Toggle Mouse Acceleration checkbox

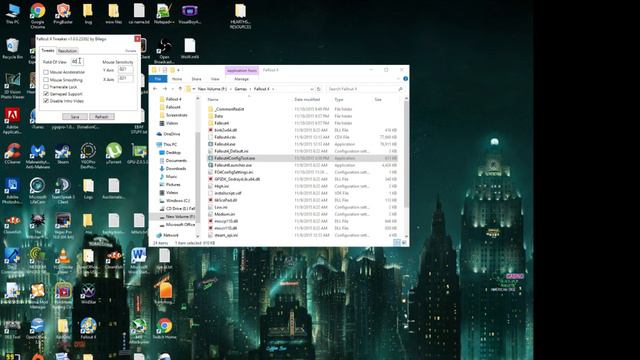(46, 72)
